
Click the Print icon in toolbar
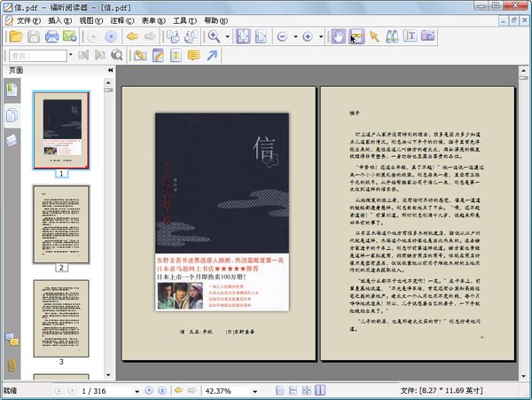[52, 36]
